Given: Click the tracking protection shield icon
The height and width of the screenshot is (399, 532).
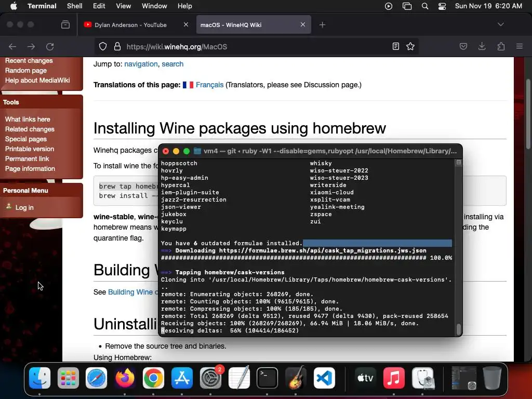Looking at the screenshot, I should [103, 46].
